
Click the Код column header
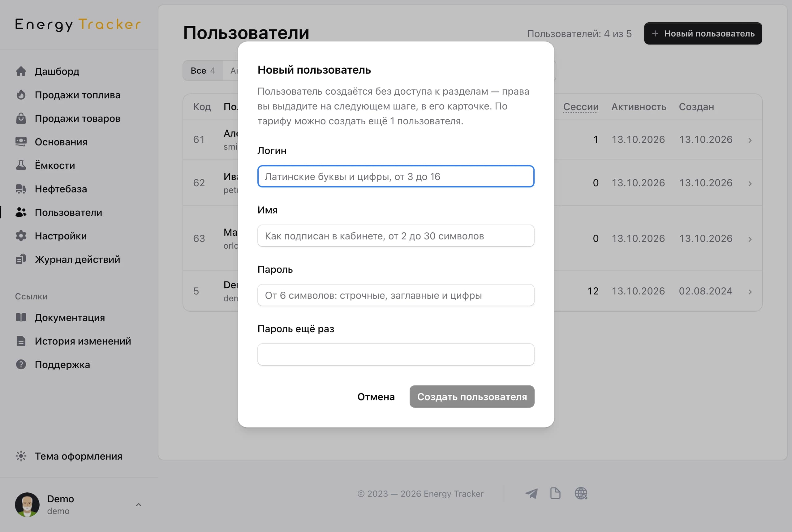202,106
